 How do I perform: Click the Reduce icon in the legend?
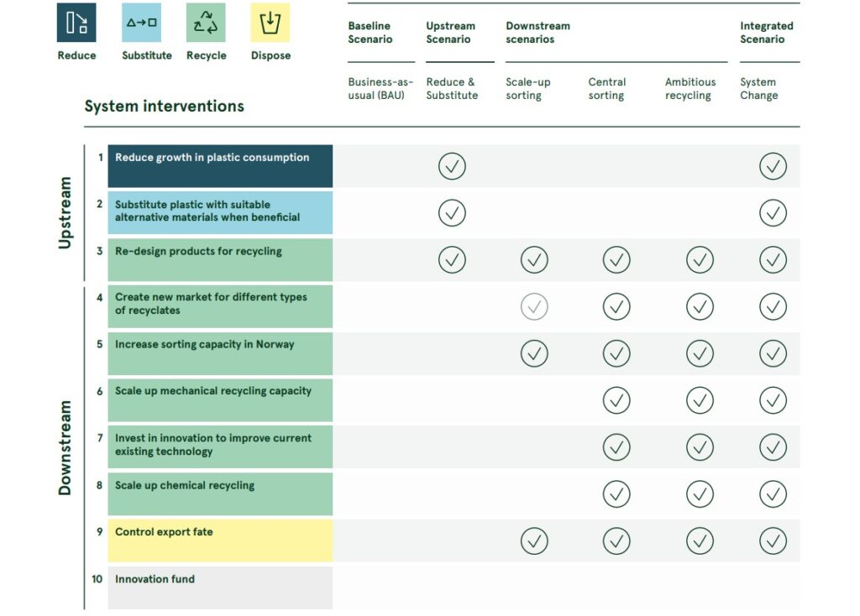pos(76,23)
